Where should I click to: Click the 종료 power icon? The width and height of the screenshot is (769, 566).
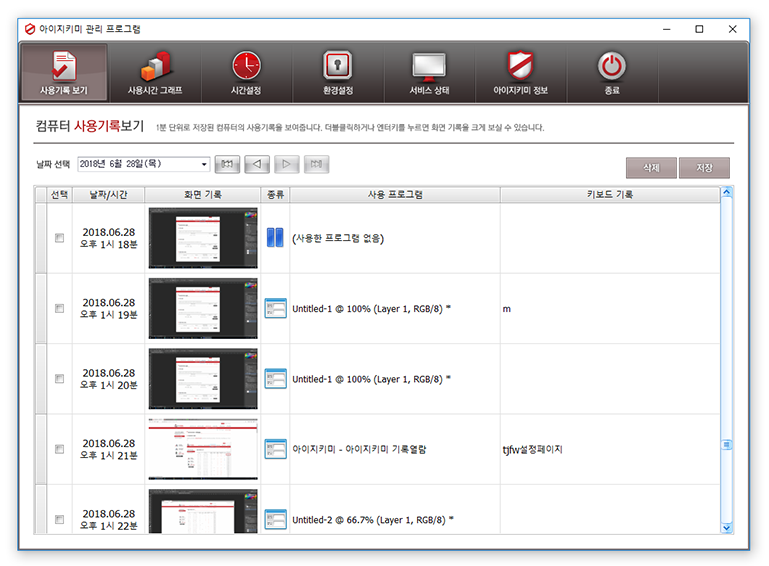(612, 73)
